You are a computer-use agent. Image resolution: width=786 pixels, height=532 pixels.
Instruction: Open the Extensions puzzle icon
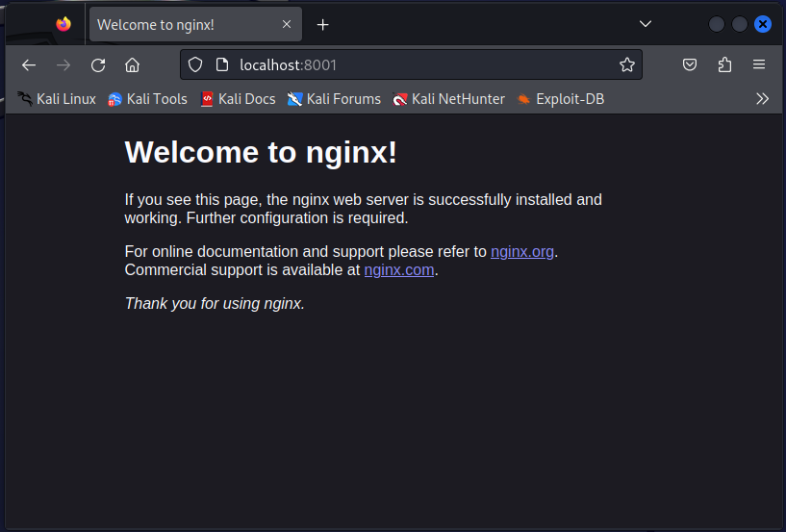tap(724, 64)
